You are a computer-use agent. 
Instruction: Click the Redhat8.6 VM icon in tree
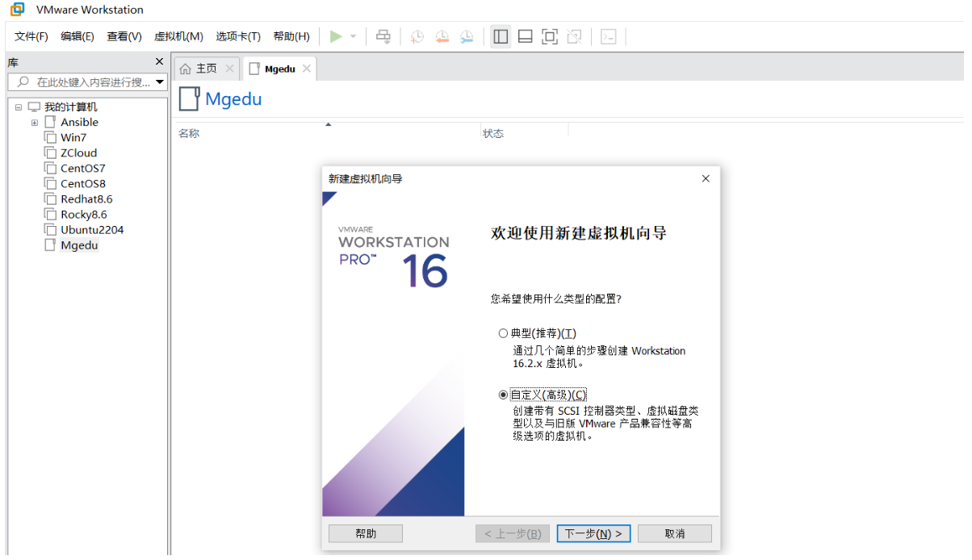click(50, 199)
